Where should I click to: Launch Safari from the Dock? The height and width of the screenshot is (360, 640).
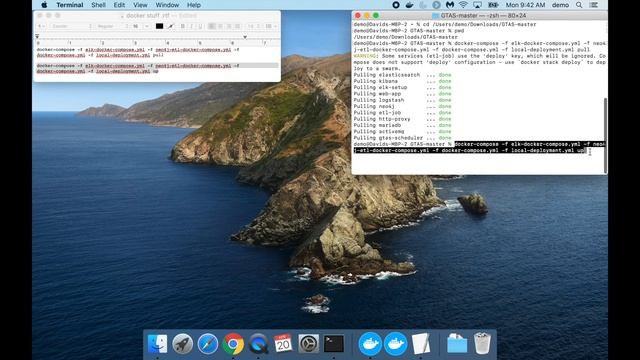point(208,344)
